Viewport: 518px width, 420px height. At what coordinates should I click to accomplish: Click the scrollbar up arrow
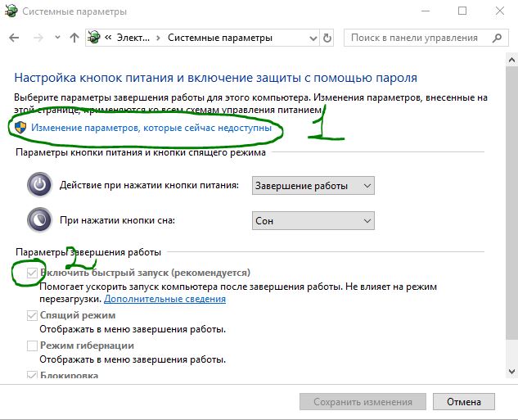(x=511, y=60)
